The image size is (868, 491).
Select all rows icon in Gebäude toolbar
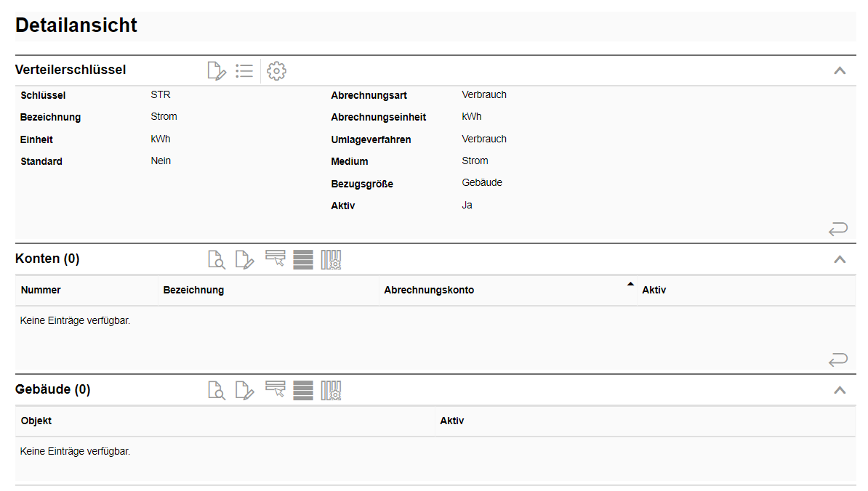(303, 390)
